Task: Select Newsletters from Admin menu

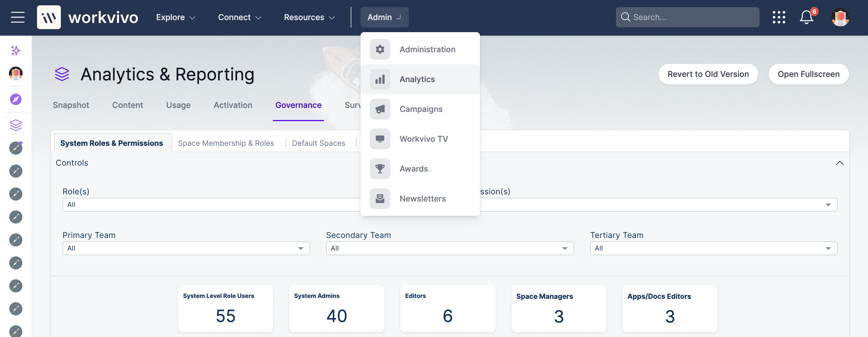Action: coord(420,198)
